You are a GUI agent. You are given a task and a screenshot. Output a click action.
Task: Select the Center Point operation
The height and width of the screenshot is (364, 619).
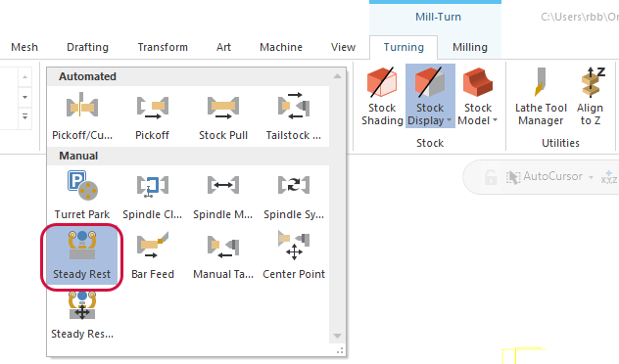pos(294,254)
